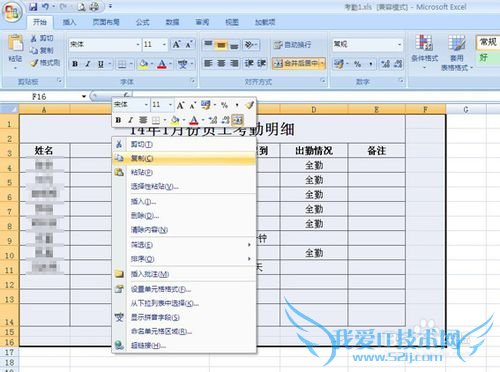This screenshot has width=500, height=372.
Task: Open the ribbon font name dropdown
Action: coord(138,44)
